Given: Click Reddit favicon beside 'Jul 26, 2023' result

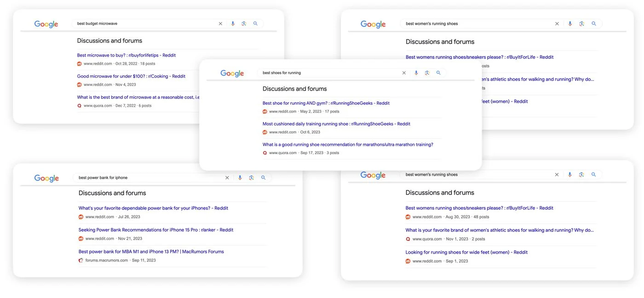Looking at the screenshot, I should pyautogui.click(x=81, y=217).
